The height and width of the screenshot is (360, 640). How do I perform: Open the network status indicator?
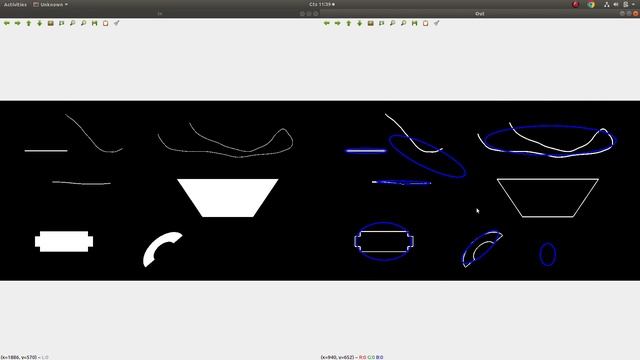pyautogui.click(x=607, y=4)
